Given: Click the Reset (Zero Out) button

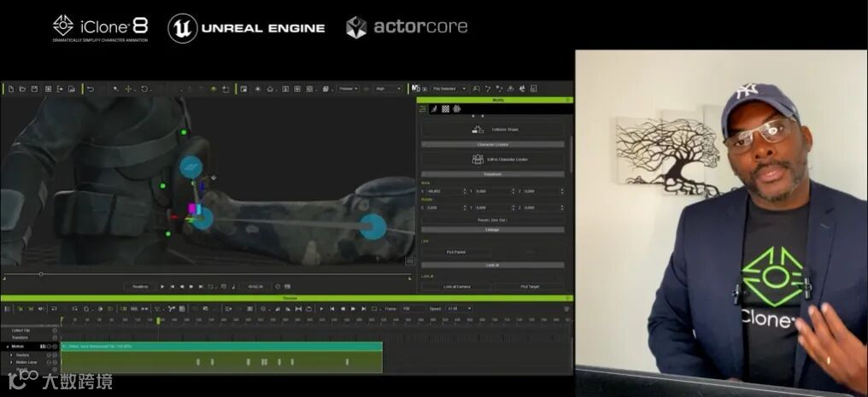Looking at the screenshot, I should click(493, 220).
